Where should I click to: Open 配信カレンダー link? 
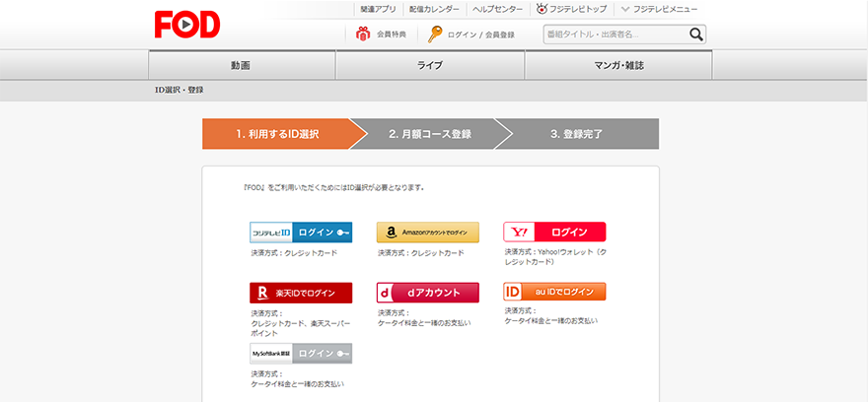tap(435, 10)
